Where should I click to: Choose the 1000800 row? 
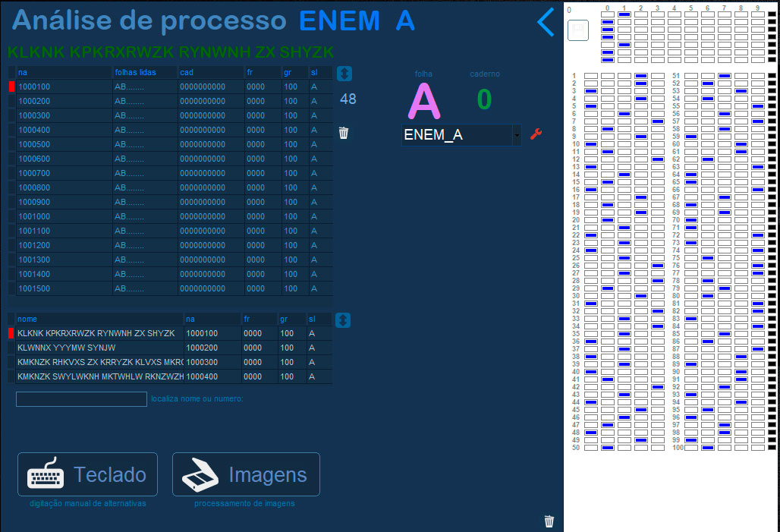[x=171, y=187]
